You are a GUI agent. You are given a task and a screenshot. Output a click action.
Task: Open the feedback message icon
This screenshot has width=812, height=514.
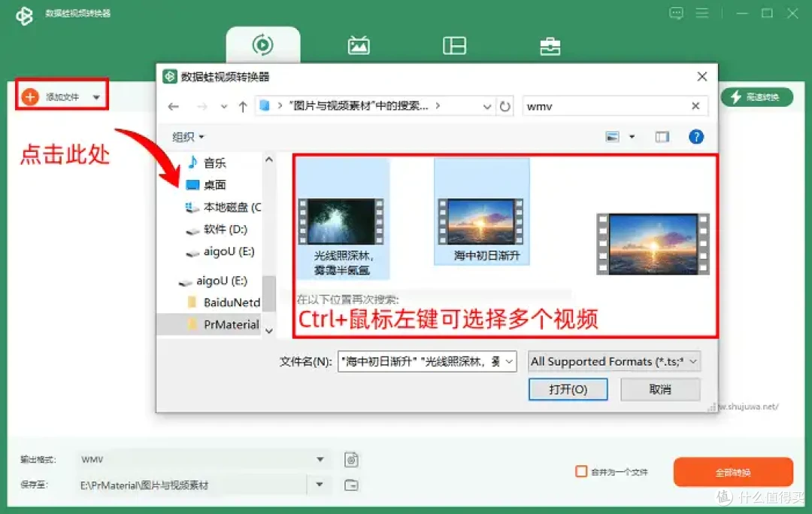click(676, 13)
